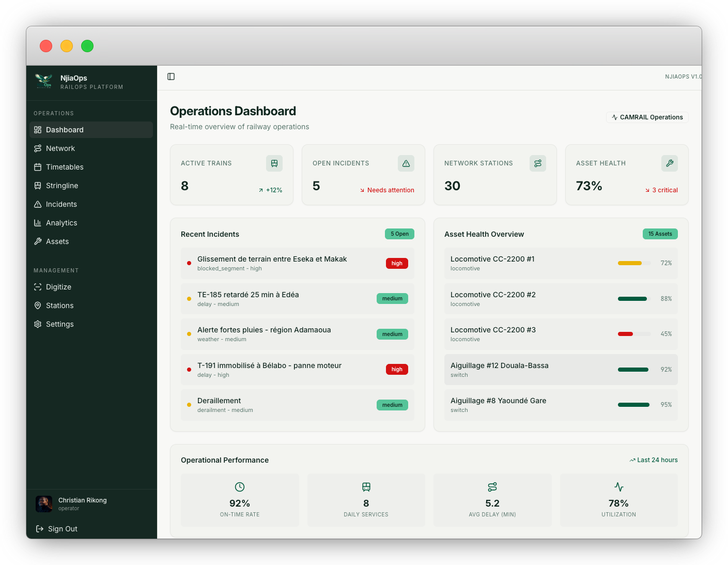Click the Network Stations route icon
Image resolution: width=728 pixels, height=565 pixels.
pyautogui.click(x=538, y=163)
